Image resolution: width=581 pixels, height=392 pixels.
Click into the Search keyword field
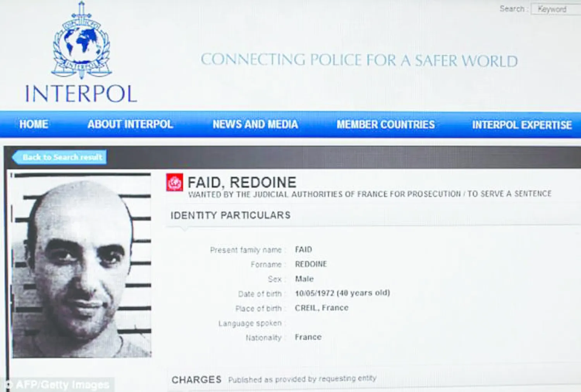(555, 9)
